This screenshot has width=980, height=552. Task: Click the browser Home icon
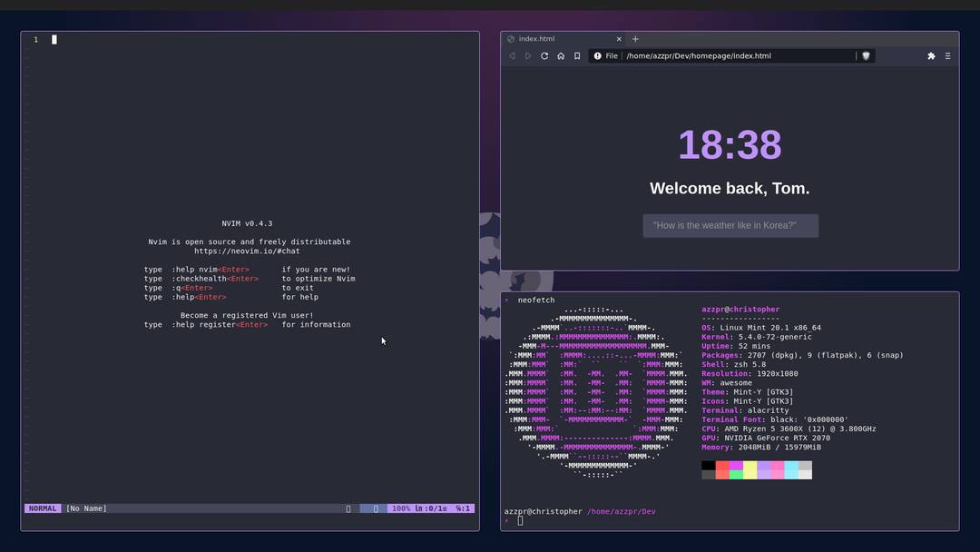(x=560, y=55)
